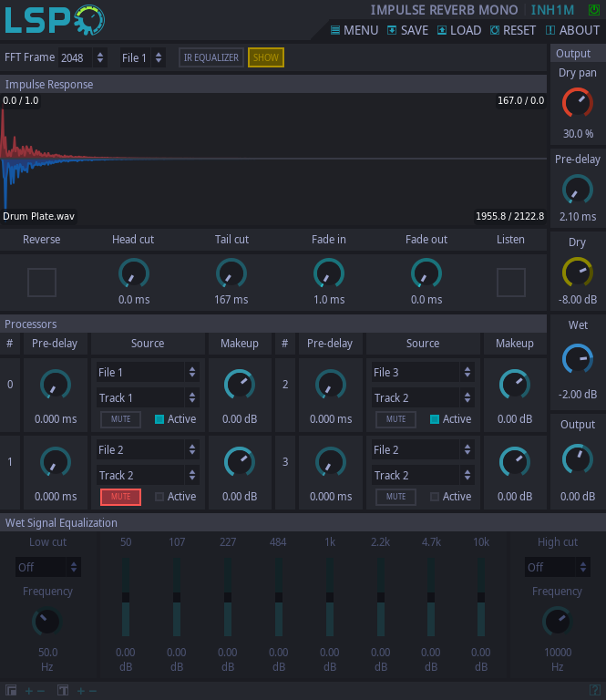Viewport: 606px width, 700px height.
Task: Unmute processor 1 via red MUTE button
Action: click(120, 497)
